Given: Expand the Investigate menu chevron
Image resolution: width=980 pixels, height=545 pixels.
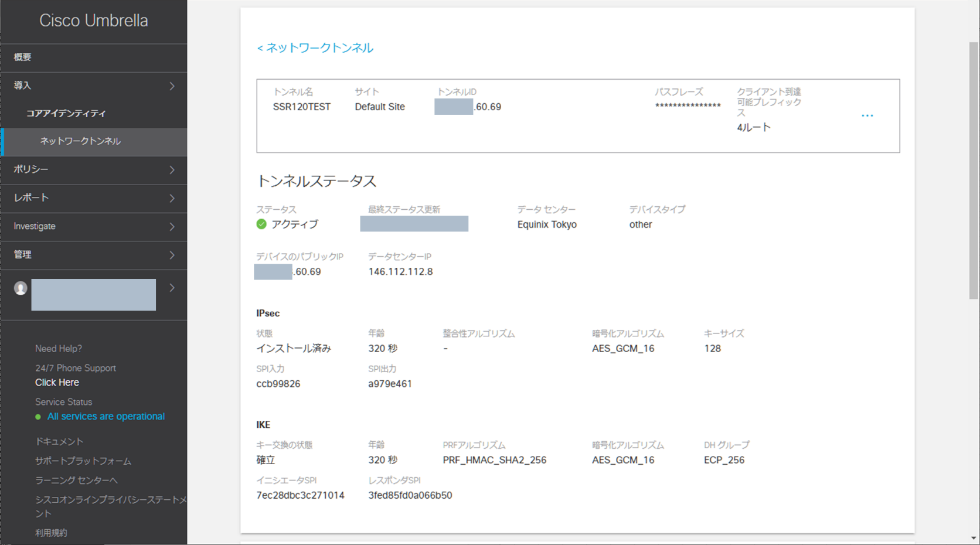Looking at the screenshot, I should [172, 227].
